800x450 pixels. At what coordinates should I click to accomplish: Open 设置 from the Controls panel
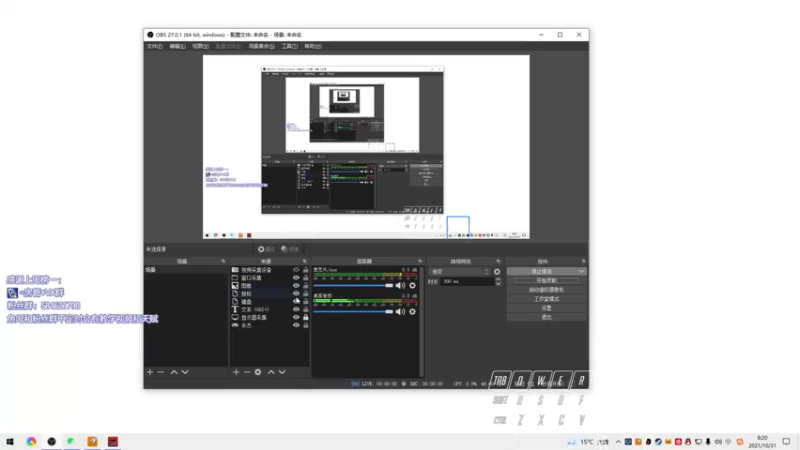546,308
